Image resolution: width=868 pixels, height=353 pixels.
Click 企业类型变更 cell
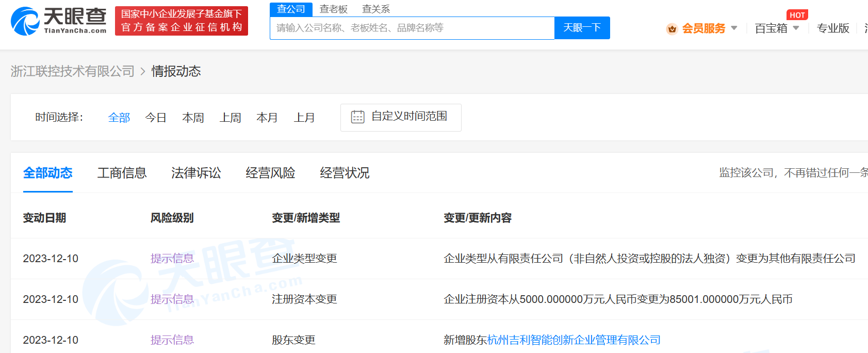pos(304,259)
